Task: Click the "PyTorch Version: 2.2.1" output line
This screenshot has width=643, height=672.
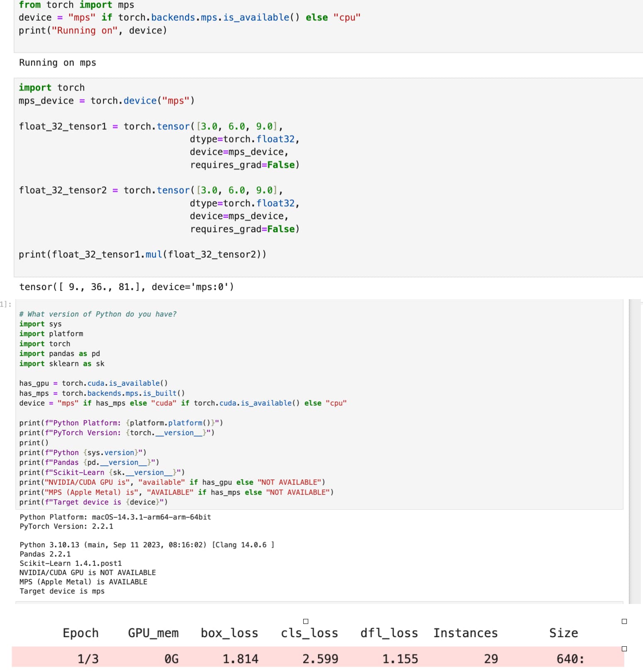Action: point(66,526)
